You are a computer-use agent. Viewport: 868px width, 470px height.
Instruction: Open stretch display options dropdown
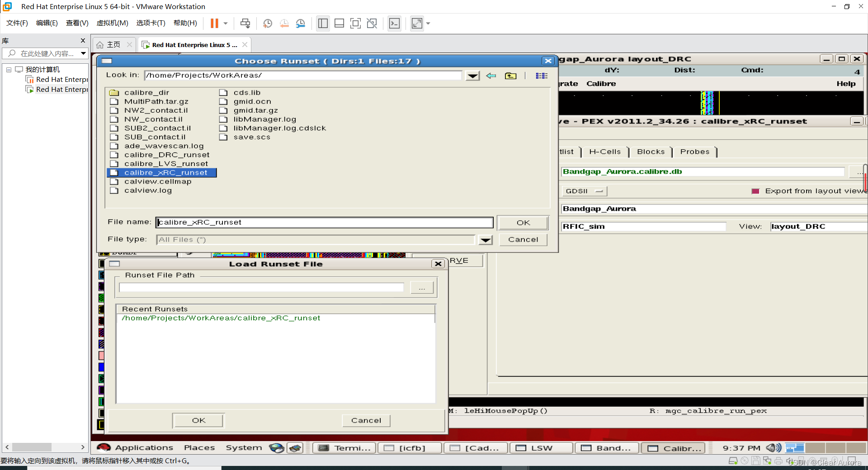[428, 23]
